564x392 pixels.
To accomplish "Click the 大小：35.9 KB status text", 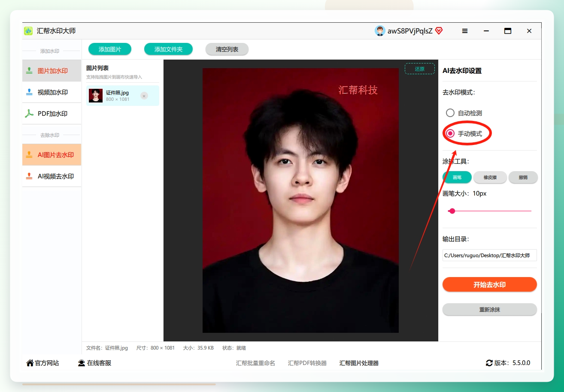I will pyautogui.click(x=198, y=348).
